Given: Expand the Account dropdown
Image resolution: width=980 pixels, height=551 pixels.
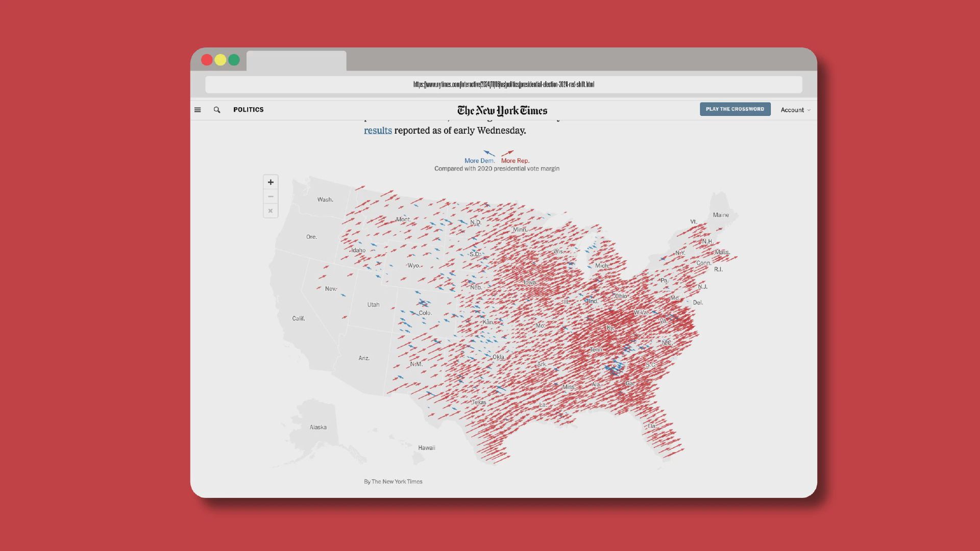Looking at the screenshot, I should tap(795, 110).
